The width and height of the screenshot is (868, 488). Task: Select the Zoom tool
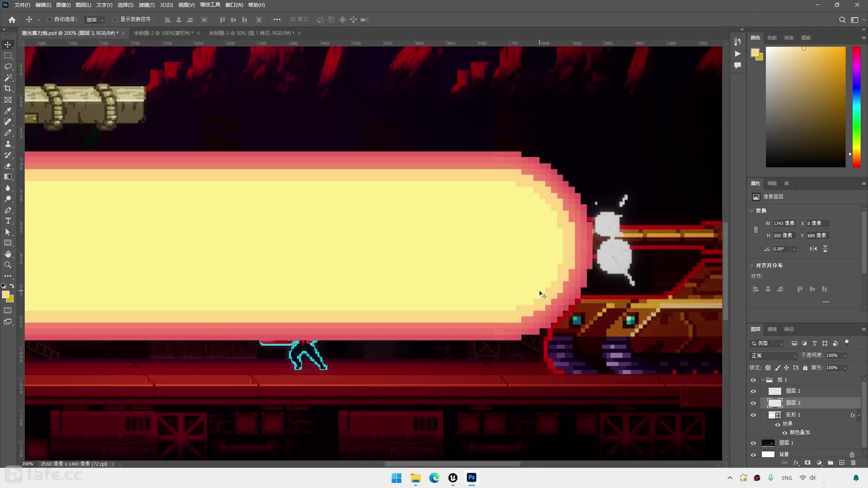pyautogui.click(x=8, y=265)
